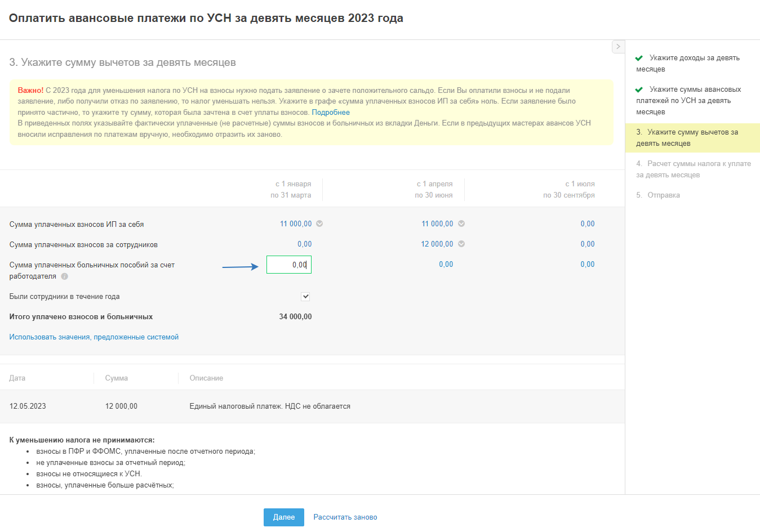This screenshot has height=532, width=760.
Task: Click the total amount 34 000,00
Action: (x=295, y=317)
